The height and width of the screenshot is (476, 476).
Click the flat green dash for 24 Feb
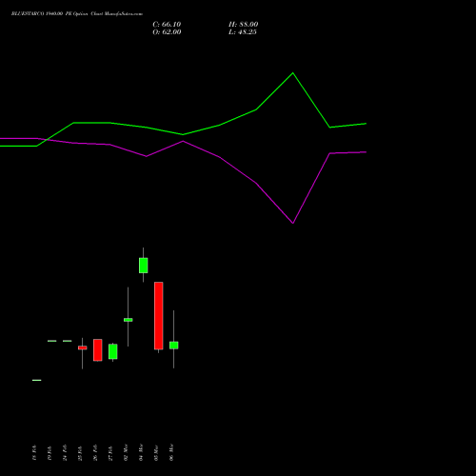point(68,341)
